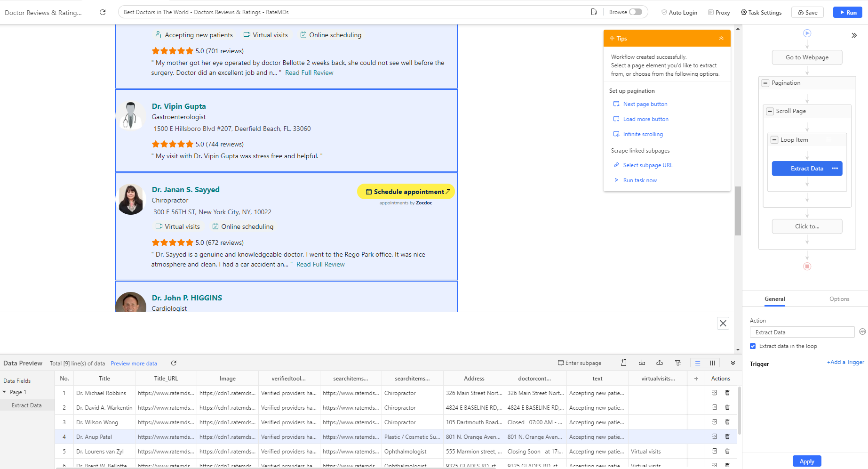Image resolution: width=868 pixels, height=469 pixels.
Task: Click the filter icon in Data Preview toolbar
Action: click(677, 363)
